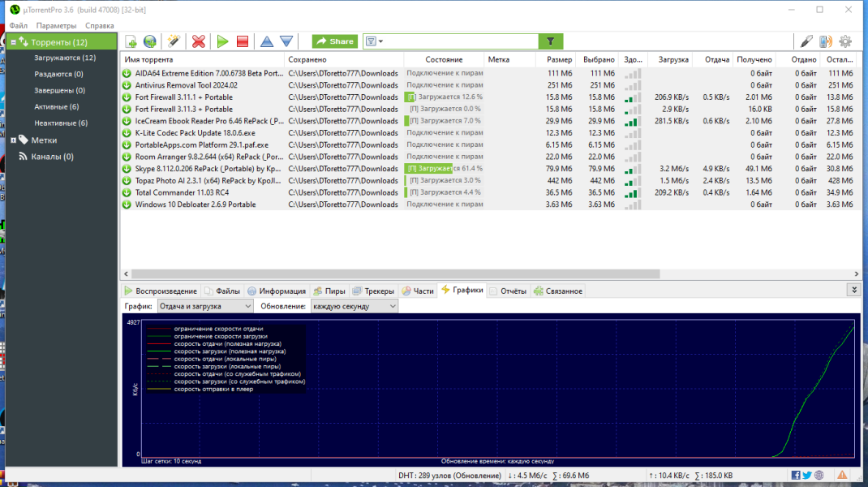Click the RSS icon next to Каналы (0)

pos(23,157)
